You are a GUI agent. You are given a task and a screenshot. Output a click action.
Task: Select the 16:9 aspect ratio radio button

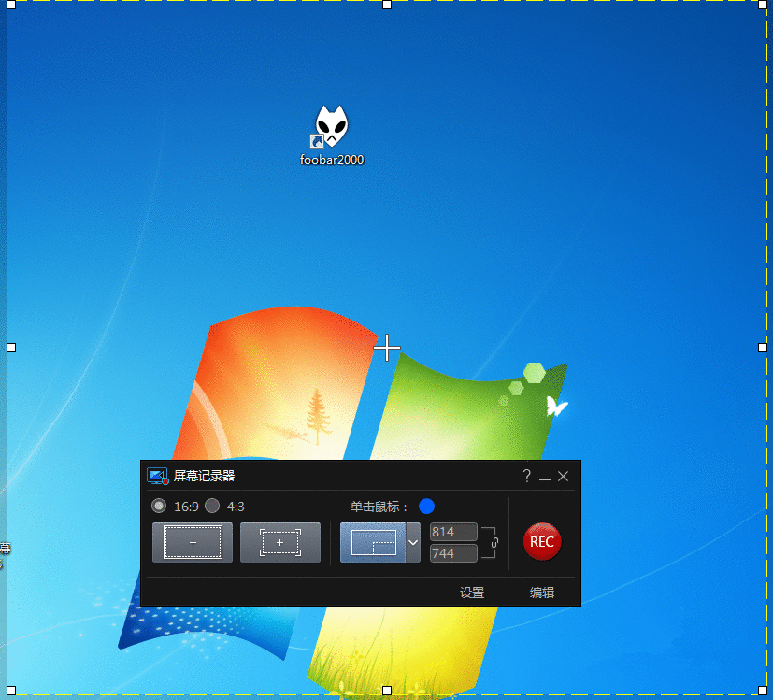click(159, 507)
